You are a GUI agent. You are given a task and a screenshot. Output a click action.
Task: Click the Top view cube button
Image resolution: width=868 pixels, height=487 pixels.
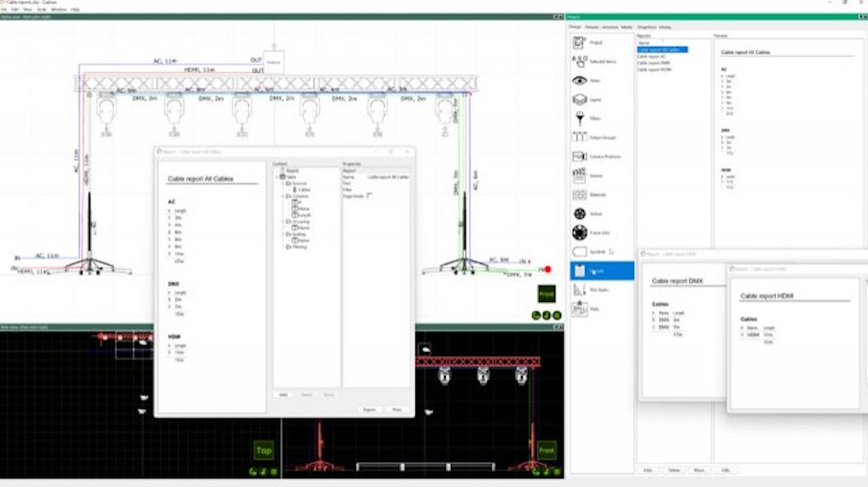pyautogui.click(x=264, y=451)
